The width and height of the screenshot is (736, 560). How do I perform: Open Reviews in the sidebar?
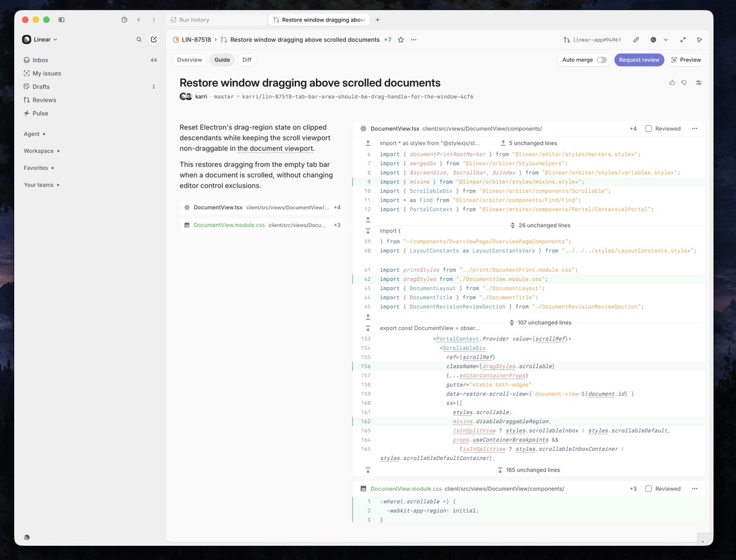coord(90,100)
